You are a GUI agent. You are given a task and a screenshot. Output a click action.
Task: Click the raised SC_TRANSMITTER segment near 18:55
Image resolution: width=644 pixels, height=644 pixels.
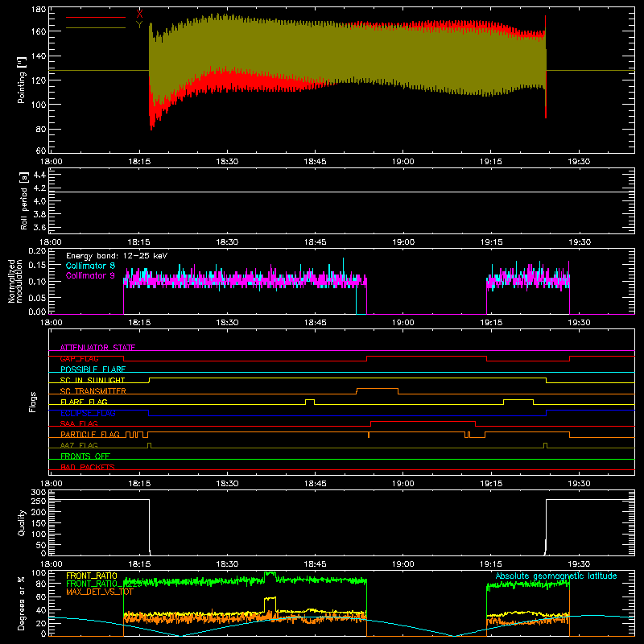(378, 389)
